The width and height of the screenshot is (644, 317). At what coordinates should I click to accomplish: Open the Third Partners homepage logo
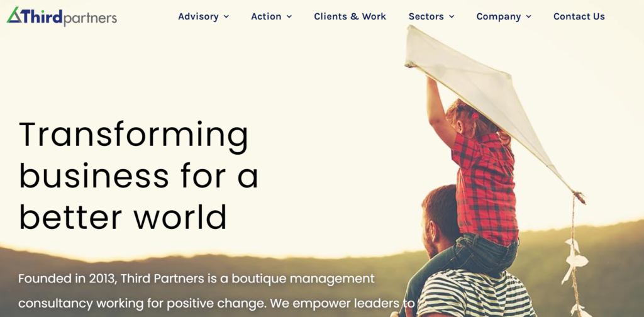[x=62, y=17]
